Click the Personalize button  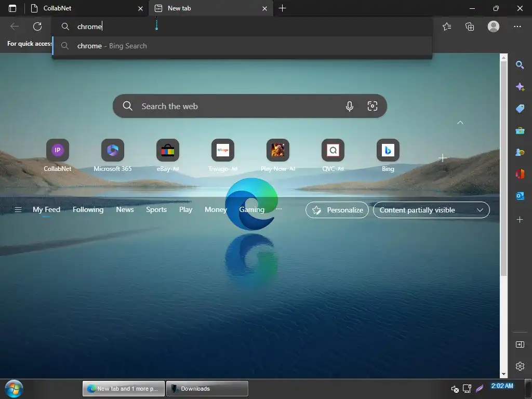click(x=337, y=210)
